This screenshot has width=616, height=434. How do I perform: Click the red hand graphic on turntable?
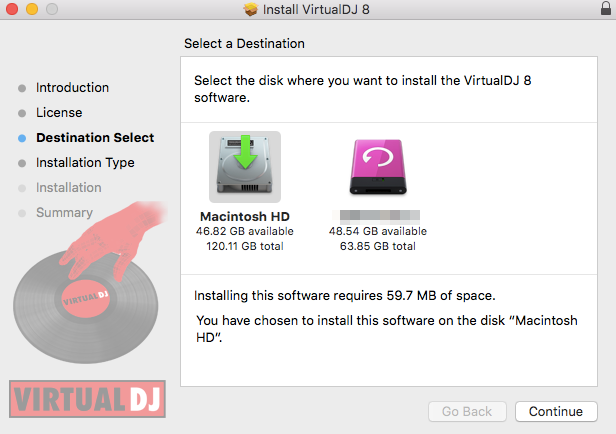click(x=116, y=240)
